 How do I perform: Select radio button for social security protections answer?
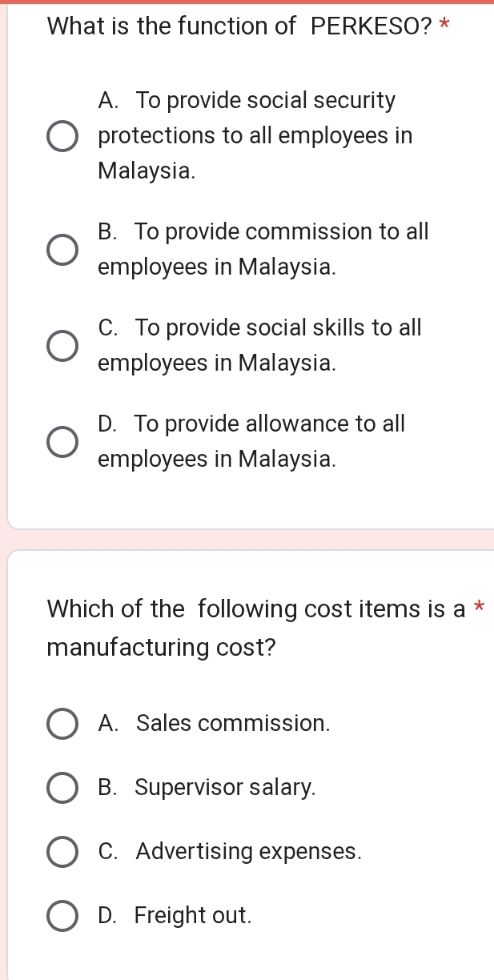click(x=62, y=136)
